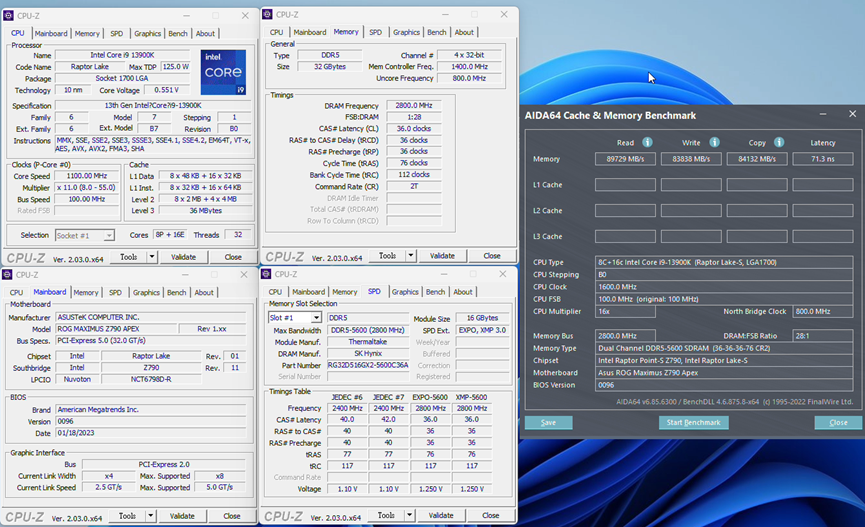
Task: Click the Memory Write result 83838 MB/s
Action: point(691,159)
